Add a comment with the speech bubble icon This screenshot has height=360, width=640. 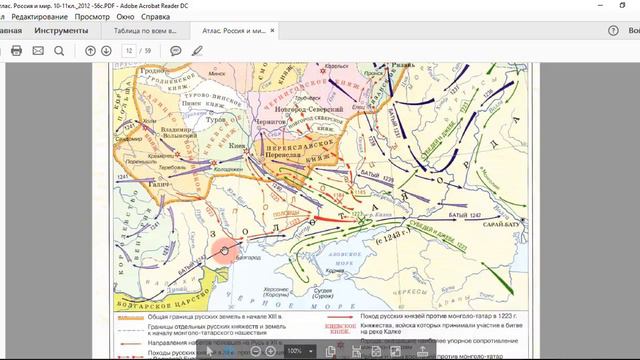176,51
